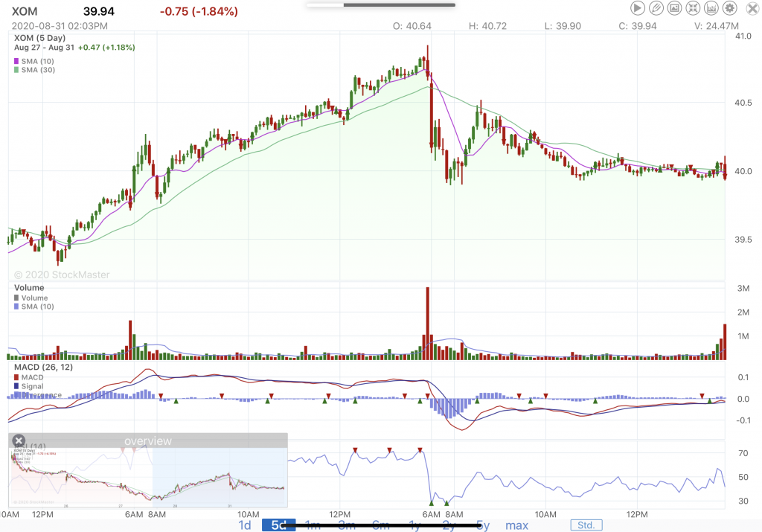Click the purple SMA (10) color swatch
Viewport: 762px width, 532px height.
point(16,60)
